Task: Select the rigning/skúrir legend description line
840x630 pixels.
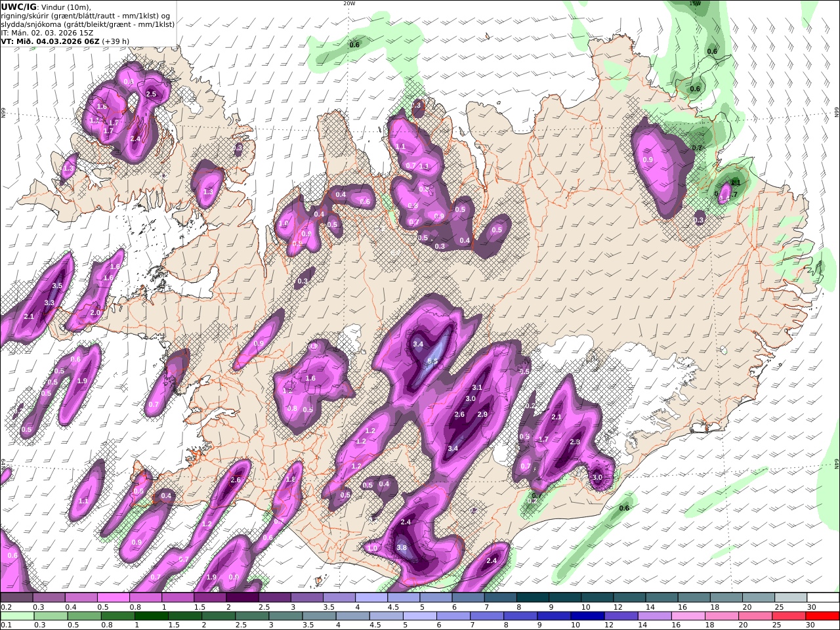Action: pos(85,16)
